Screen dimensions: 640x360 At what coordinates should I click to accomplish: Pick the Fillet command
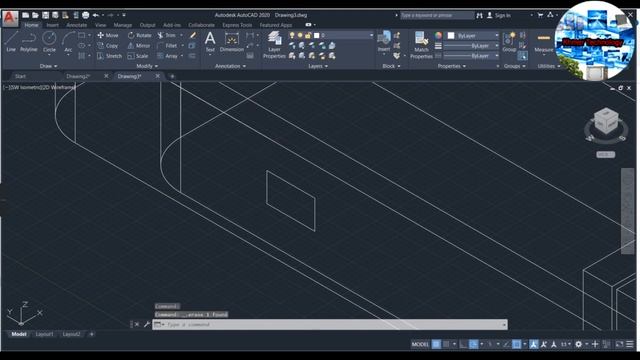pyautogui.click(x=167, y=46)
